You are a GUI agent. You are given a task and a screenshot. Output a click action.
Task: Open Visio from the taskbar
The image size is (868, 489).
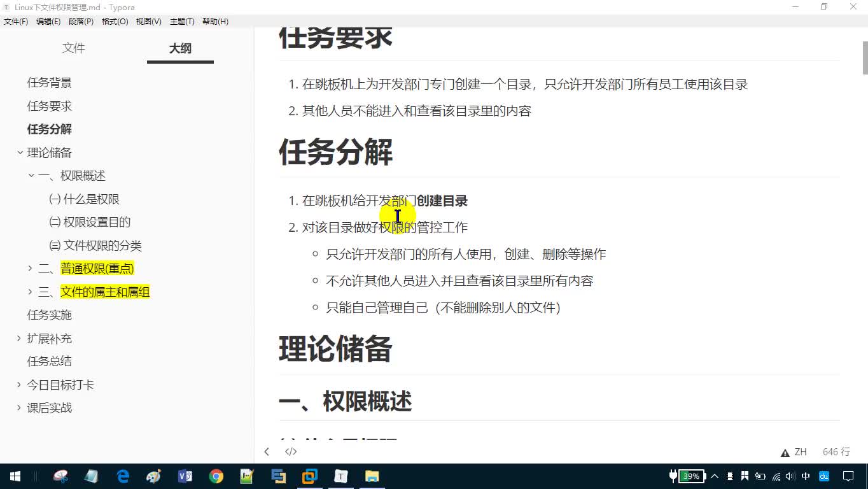[185, 476]
